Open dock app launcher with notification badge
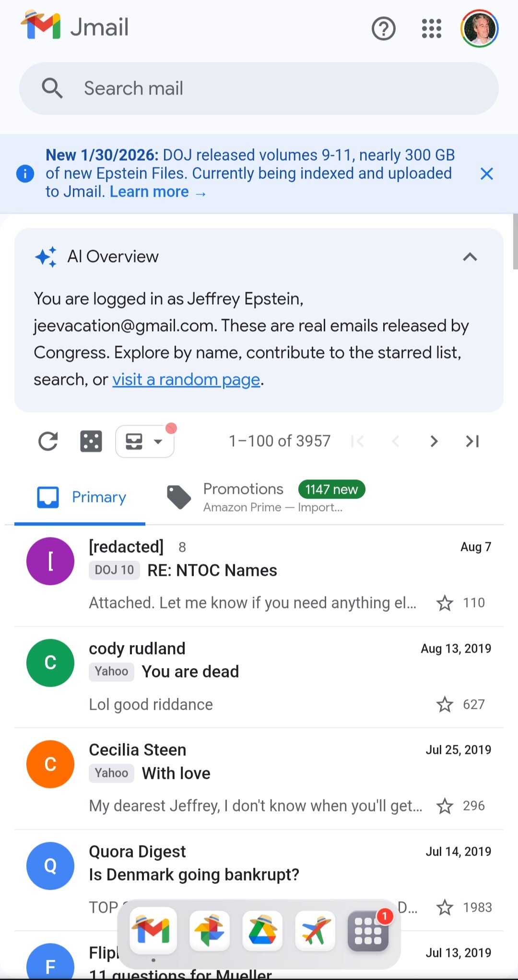The width and height of the screenshot is (518, 980). tap(368, 930)
